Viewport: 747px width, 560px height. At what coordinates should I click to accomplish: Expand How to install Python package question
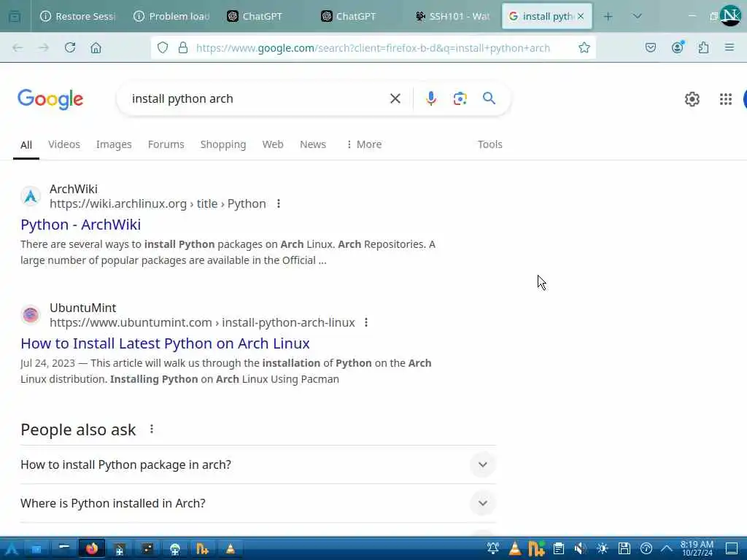[x=258, y=464]
